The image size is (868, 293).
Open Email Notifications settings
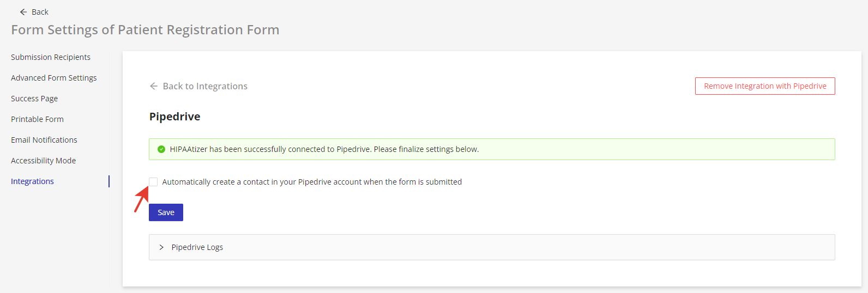tap(44, 140)
